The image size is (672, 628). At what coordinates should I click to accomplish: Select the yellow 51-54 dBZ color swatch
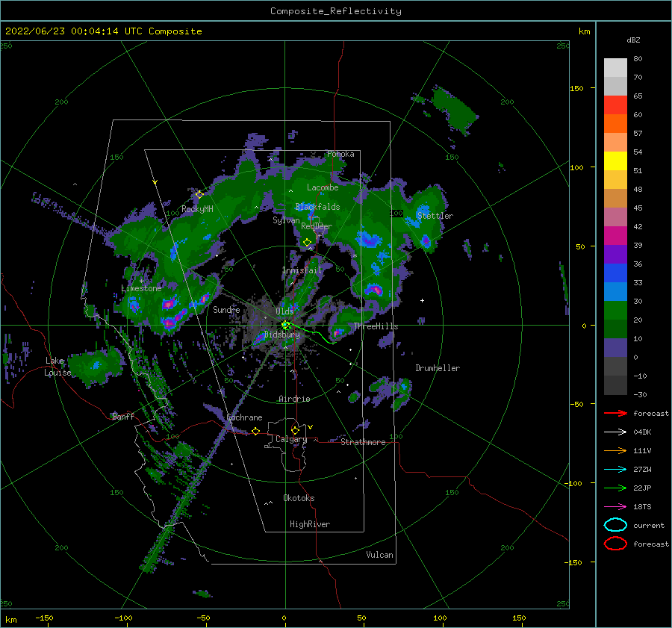pyautogui.click(x=615, y=161)
